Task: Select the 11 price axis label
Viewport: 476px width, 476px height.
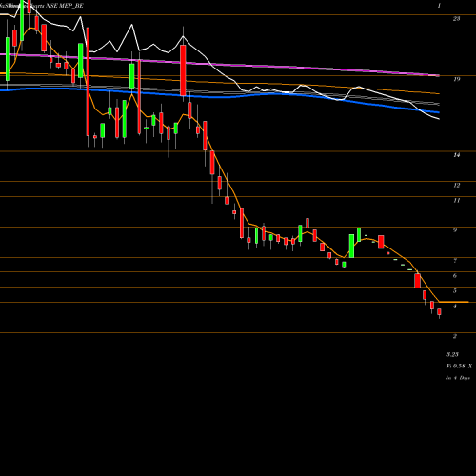Action: coord(456,200)
